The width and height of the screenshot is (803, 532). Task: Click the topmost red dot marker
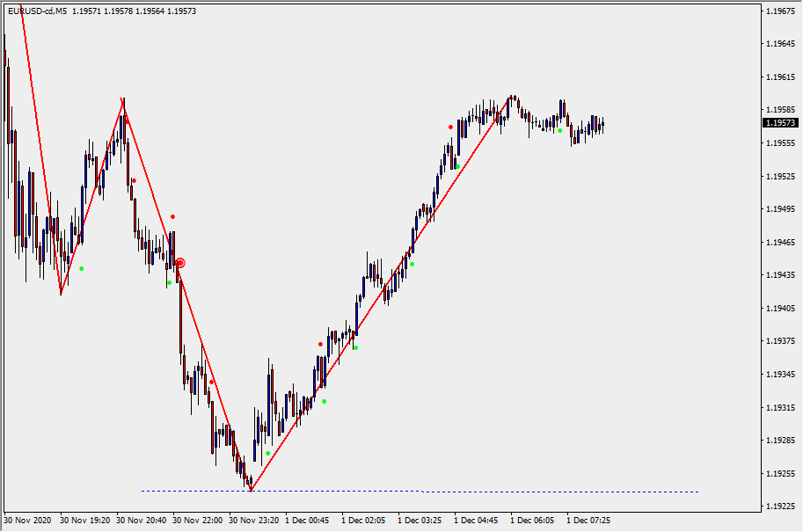(x=450, y=127)
